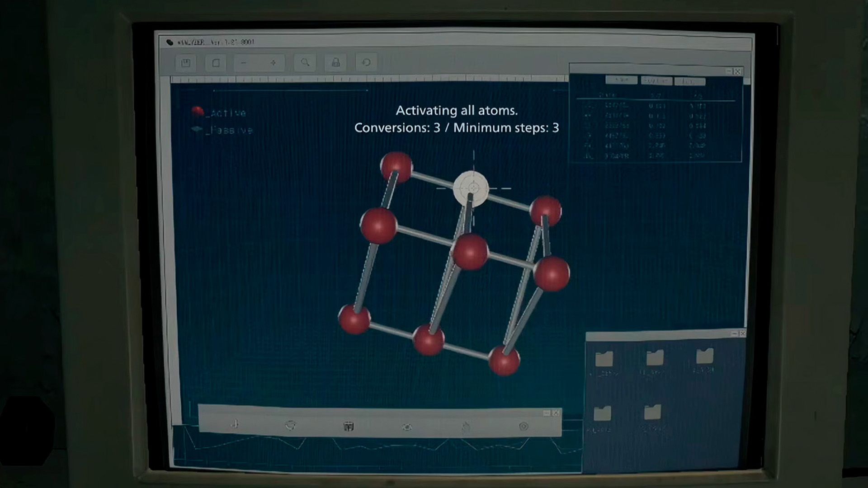The width and height of the screenshot is (868, 488).
Task: Toggle the eye visibility icon in bottom toolbar
Action: (407, 427)
